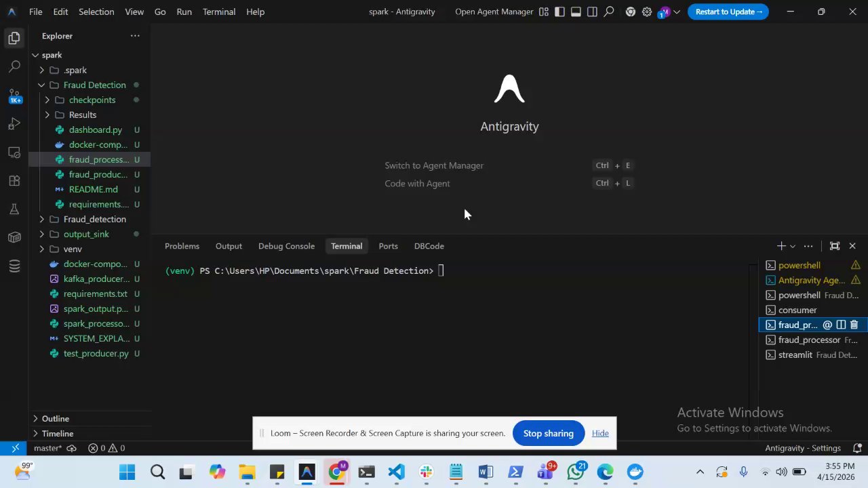The image size is (868, 488).
Task: Open the Chrome browser icon in the title bar
Action: [631, 12]
